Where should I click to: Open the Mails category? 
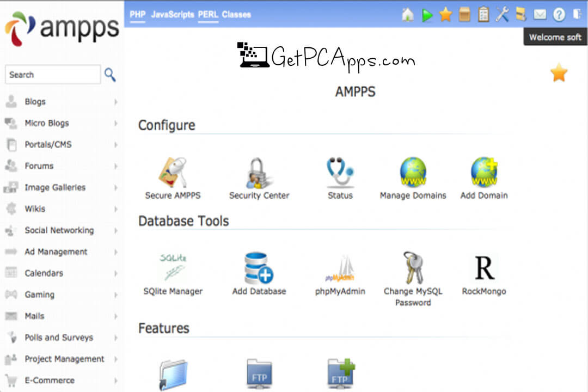coord(34,316)
